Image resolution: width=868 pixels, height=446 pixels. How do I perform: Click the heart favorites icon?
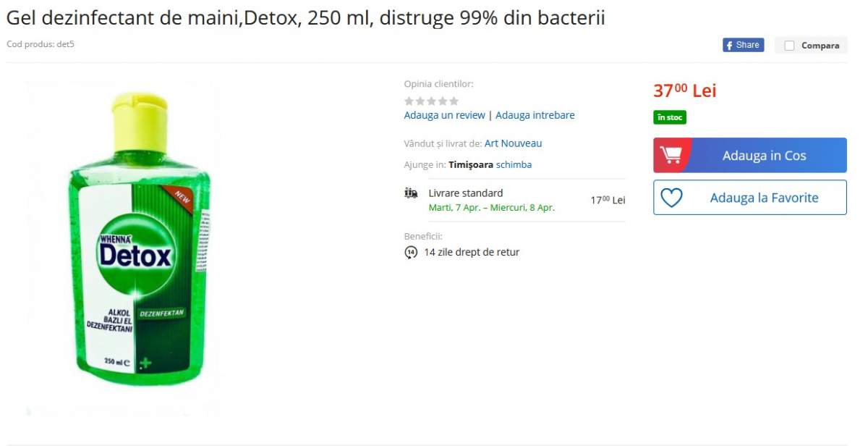click(671, 198)
